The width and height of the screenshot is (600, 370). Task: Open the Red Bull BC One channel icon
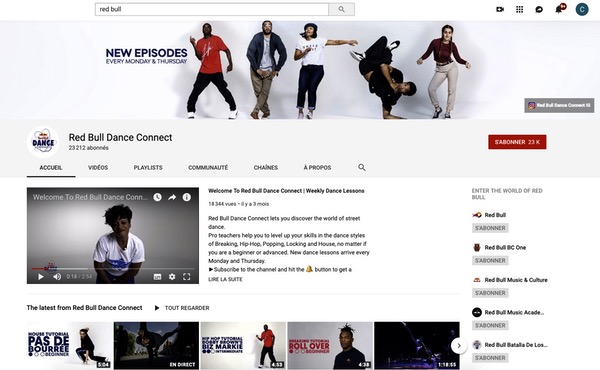(x=477, y=248)
